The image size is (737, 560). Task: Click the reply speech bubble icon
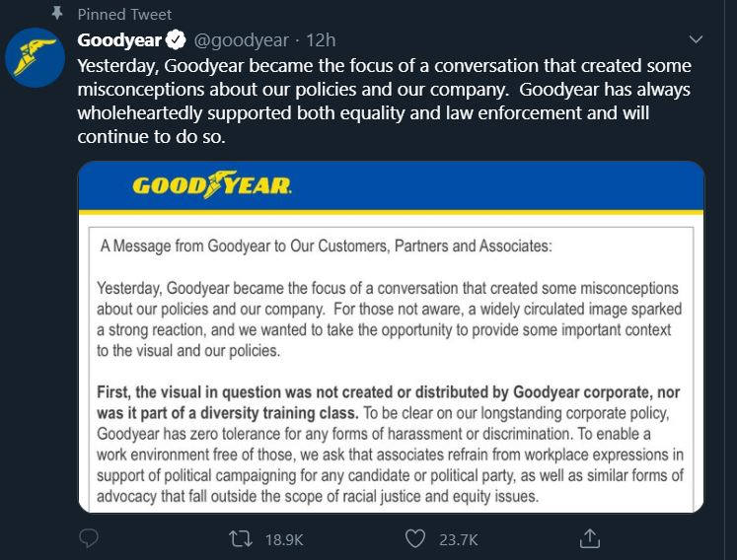(89, 538)
